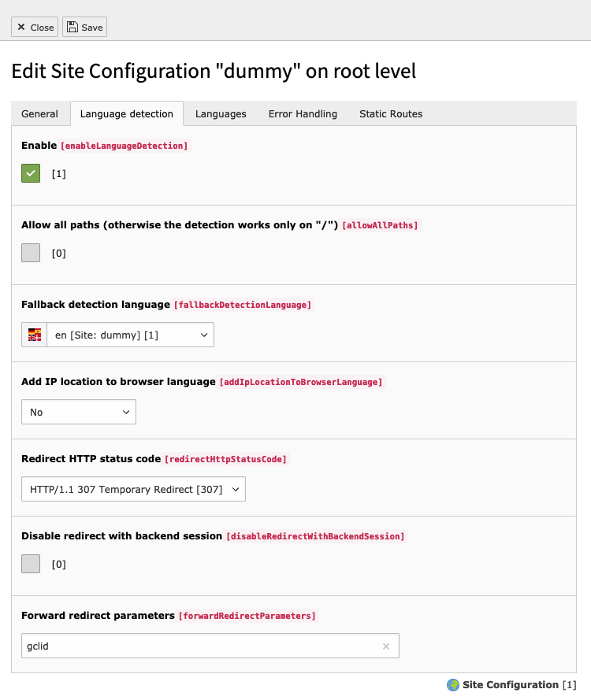Select the Language detection tab
This screenshot has height=700, width=591.
[x=127, y=114]
